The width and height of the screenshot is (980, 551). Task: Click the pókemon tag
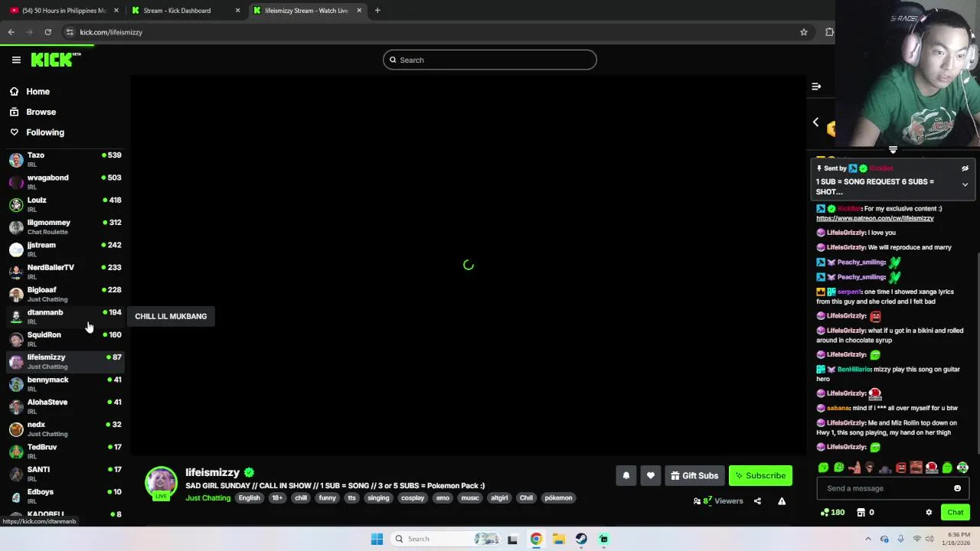(x=558, y=498)
